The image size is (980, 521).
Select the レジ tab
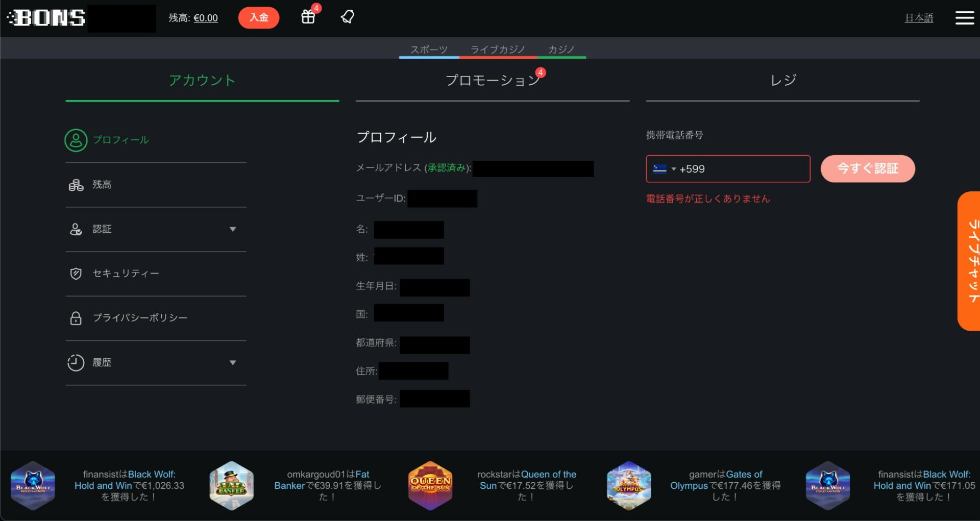point(782,81)
